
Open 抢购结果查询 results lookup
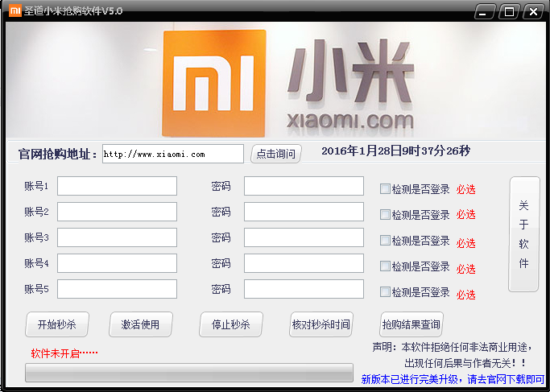click(x=411, y=324)
